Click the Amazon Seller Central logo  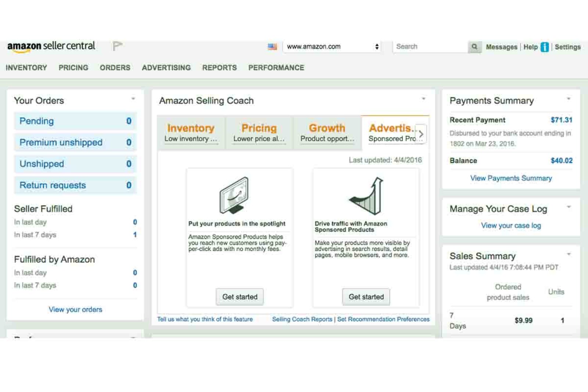[51, 47]
